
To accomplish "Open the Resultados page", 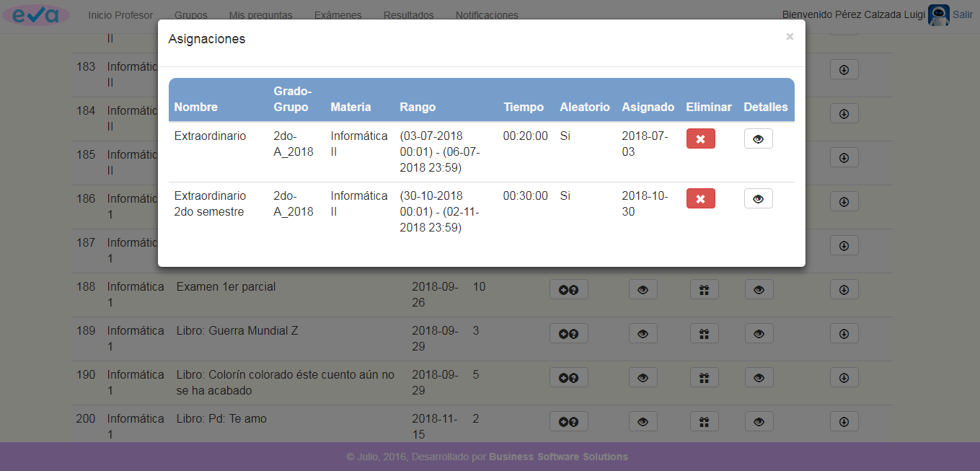I will (408, 14).
